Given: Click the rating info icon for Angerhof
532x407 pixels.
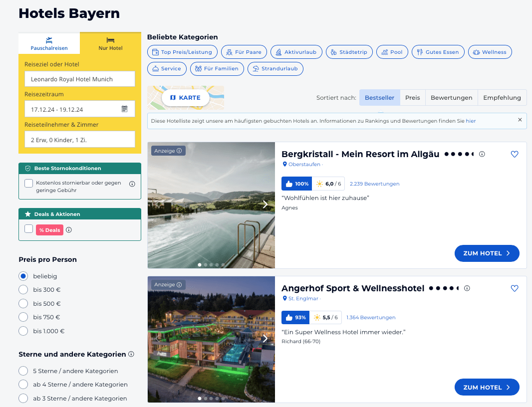Looking at the screenshot, I should click(x=467, y=288).
